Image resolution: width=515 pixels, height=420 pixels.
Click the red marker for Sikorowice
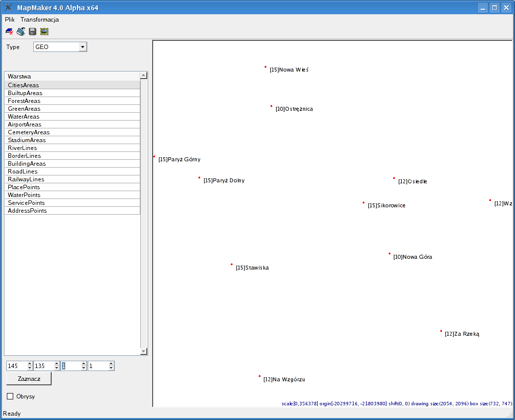pos(363,202)
